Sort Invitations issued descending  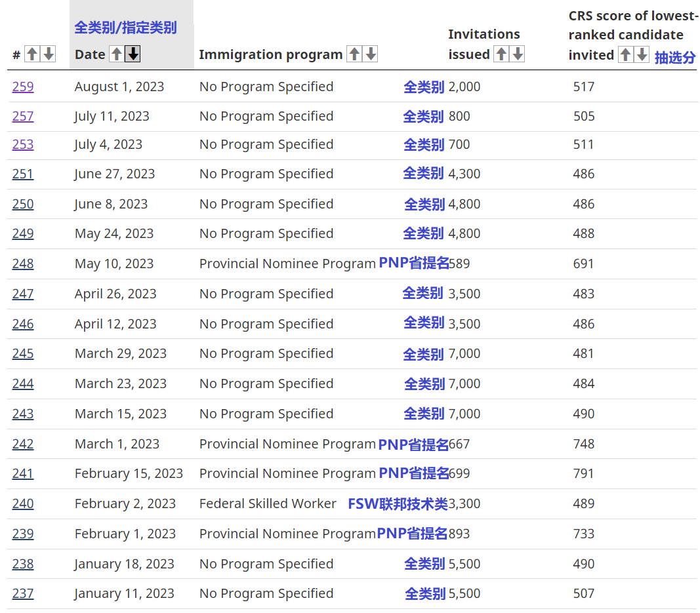(x=518, y=54)
